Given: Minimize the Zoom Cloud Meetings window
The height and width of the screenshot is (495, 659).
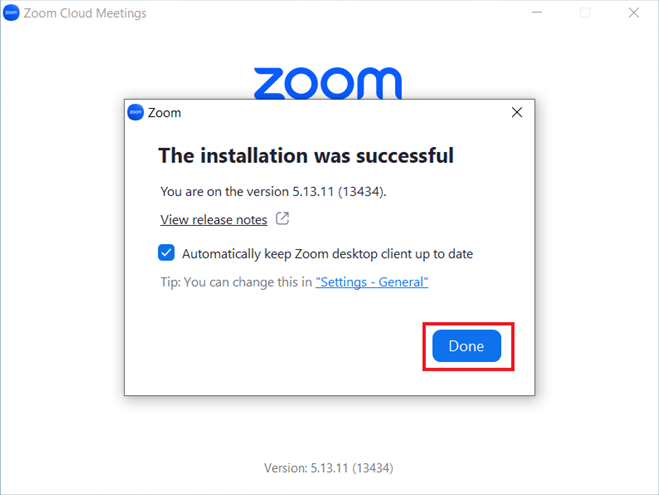Looking at the screenshot, I should tap(537, 13).
